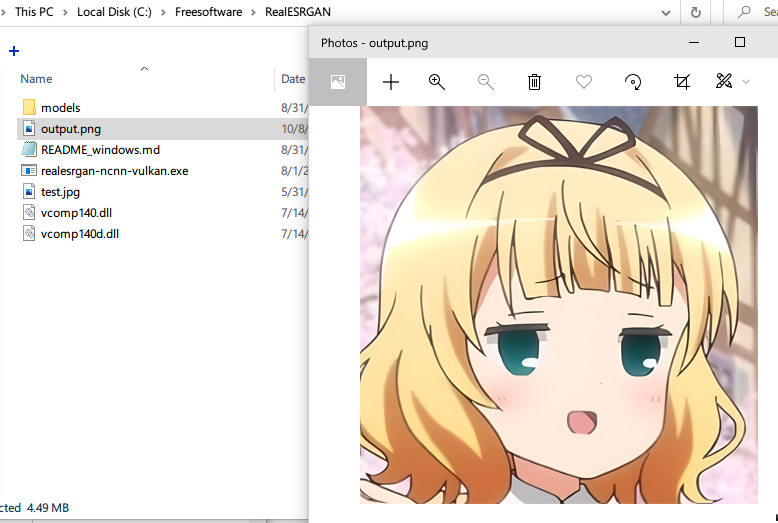Open the Crop tool icon
Viewport: 778px width, 523px height.
pos(682,82)
